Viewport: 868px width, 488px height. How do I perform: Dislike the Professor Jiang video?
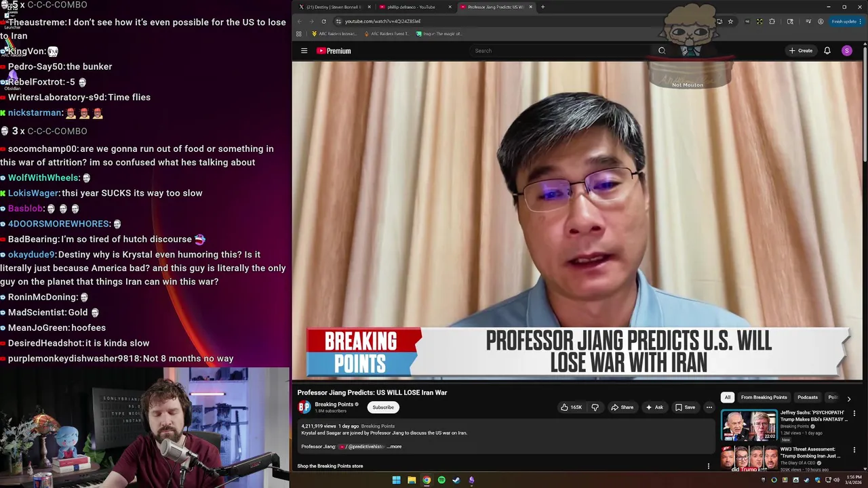[x=595, y=407]
